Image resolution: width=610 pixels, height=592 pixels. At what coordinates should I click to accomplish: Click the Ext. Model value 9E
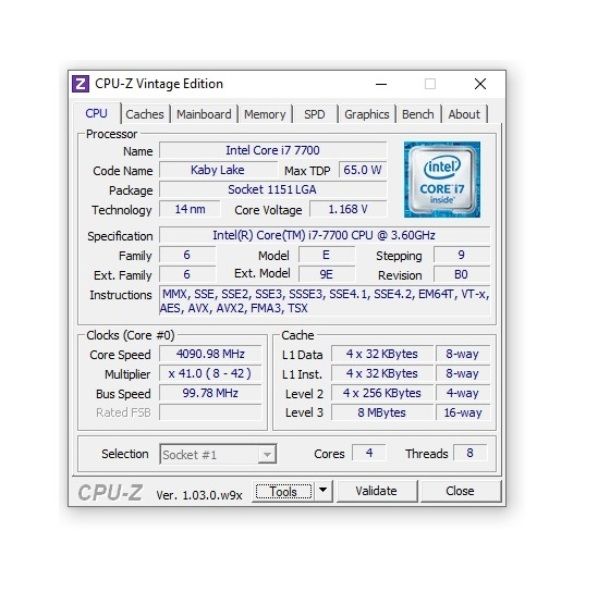click(x=326, y=275)
